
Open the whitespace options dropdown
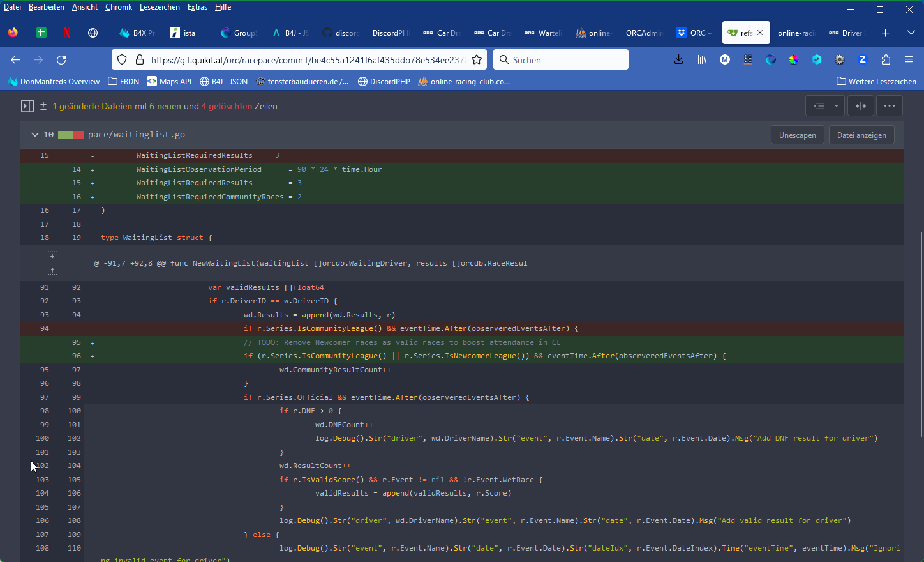[x=825, y=106]
